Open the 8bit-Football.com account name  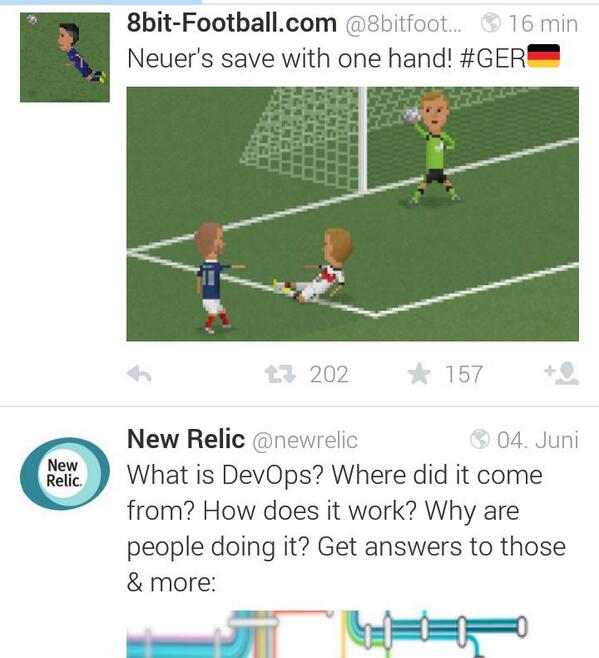coord(232,23)
